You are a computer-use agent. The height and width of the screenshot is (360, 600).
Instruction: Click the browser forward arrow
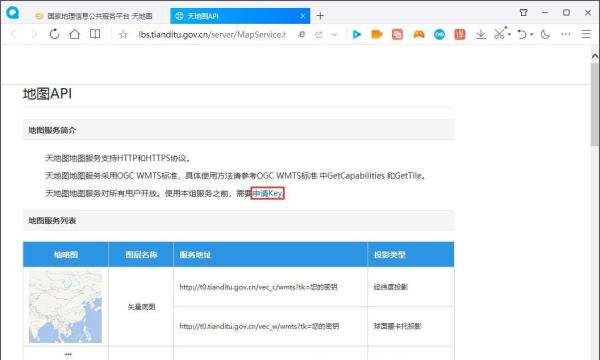(x=34, y=34)
